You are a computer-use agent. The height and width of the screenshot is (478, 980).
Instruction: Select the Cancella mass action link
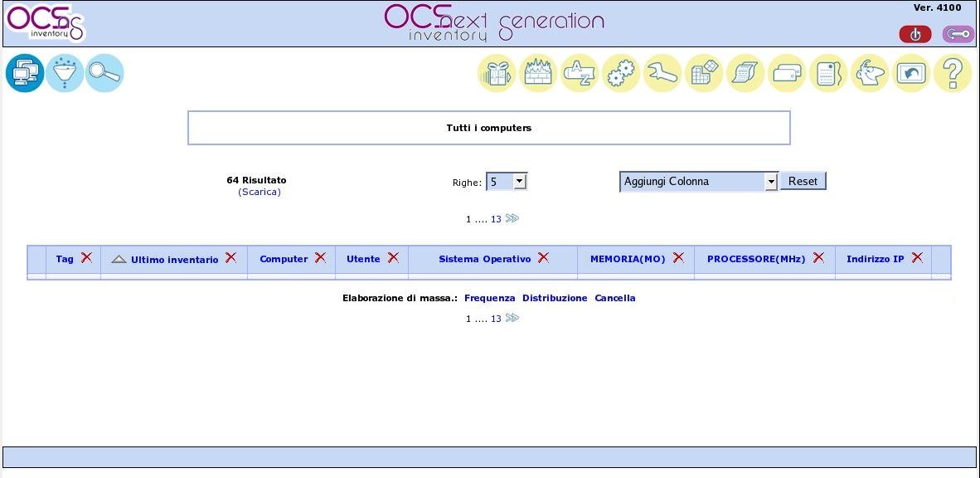point(614,297)
